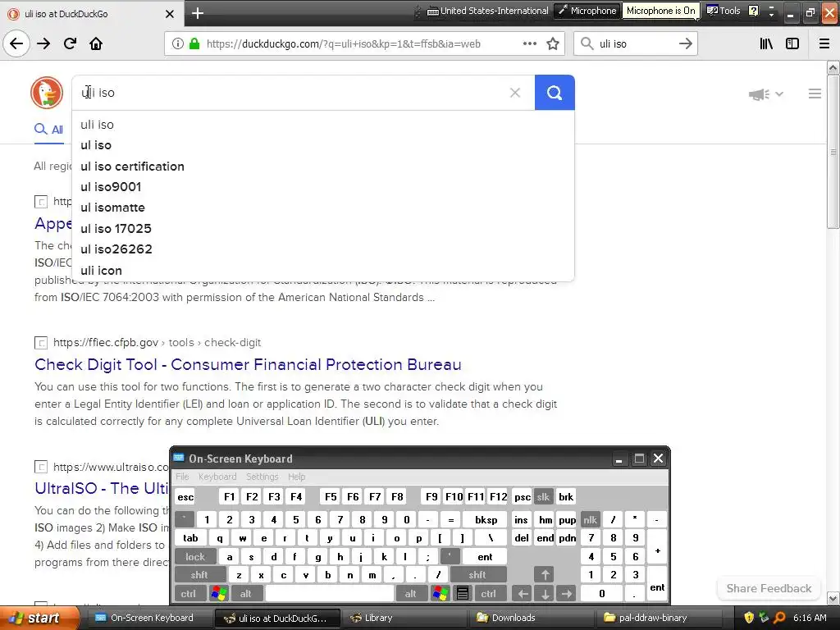Image resolution: width=840 pixels, height=630 pixels.
Task: Click the browser Forward arrow button
Action: (43, 43)
